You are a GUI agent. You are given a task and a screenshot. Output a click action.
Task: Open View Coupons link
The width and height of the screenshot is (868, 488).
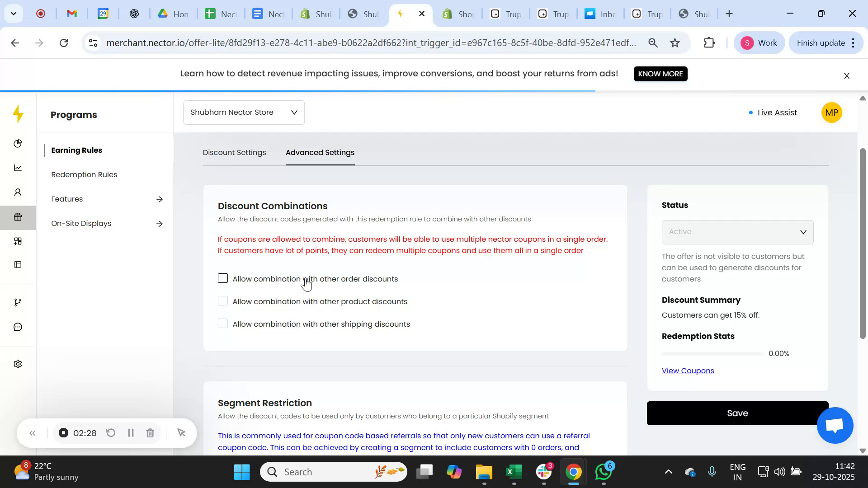coord(688,371)
